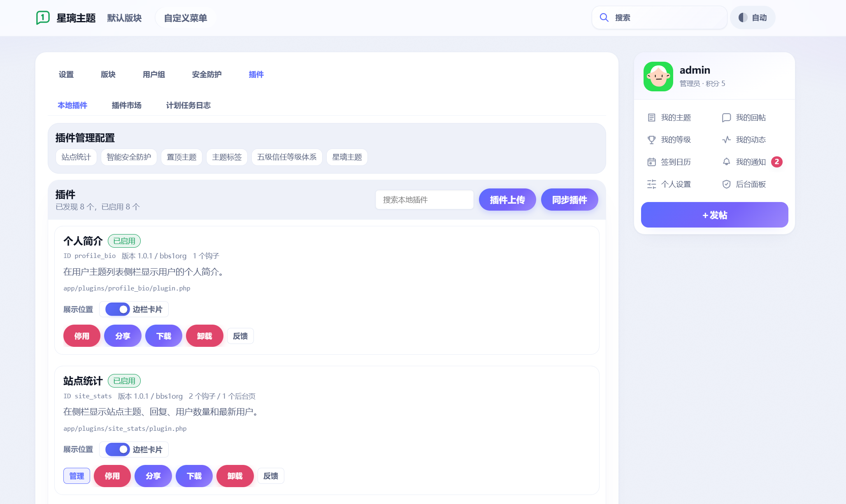Click the green site logo icon
846x504 pixels.
click(43, 18)
